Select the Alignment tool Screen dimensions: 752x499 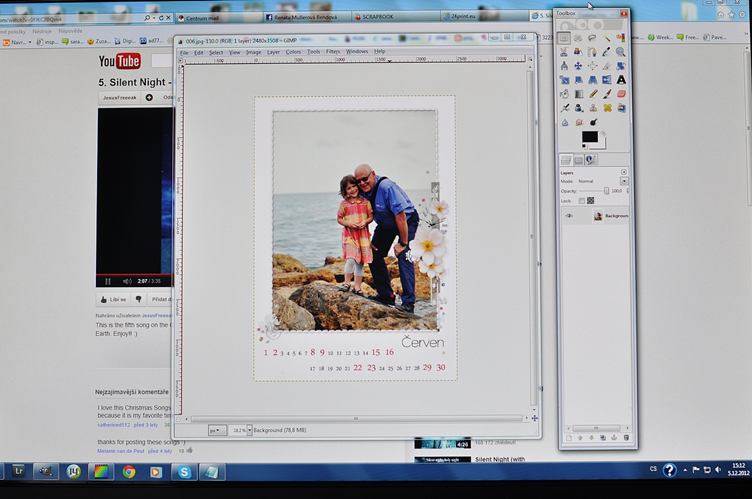pos(592,66)
